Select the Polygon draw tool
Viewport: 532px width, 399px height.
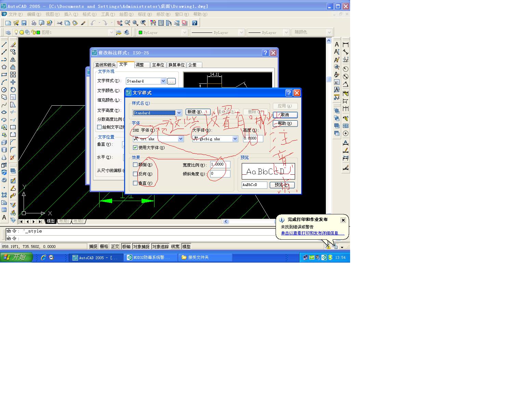4,67
